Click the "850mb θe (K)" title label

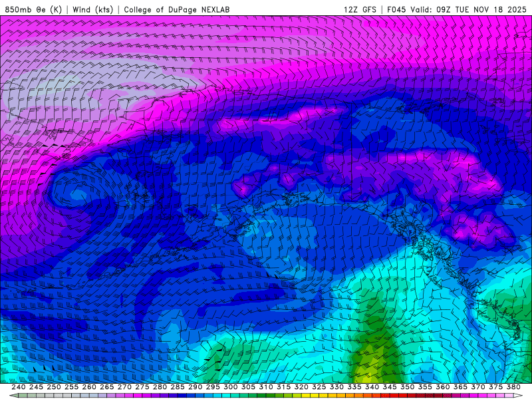33,9
